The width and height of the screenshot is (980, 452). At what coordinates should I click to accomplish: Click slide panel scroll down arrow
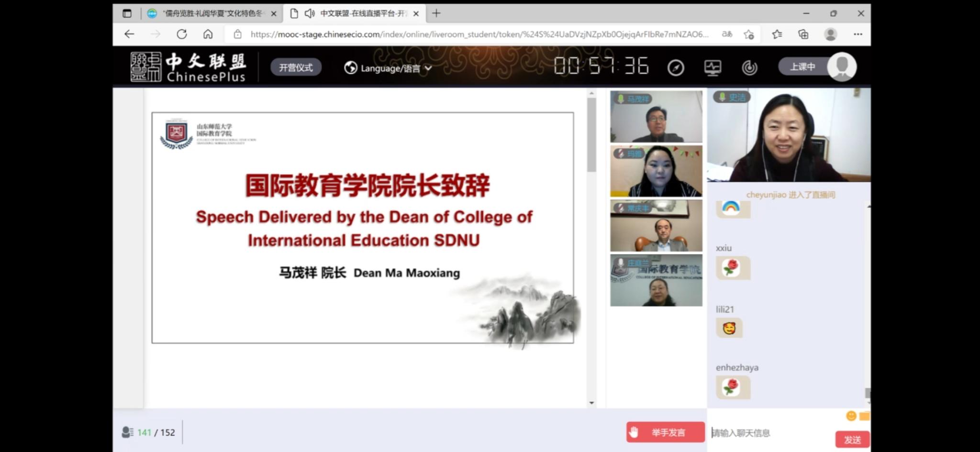click(591, 403)
